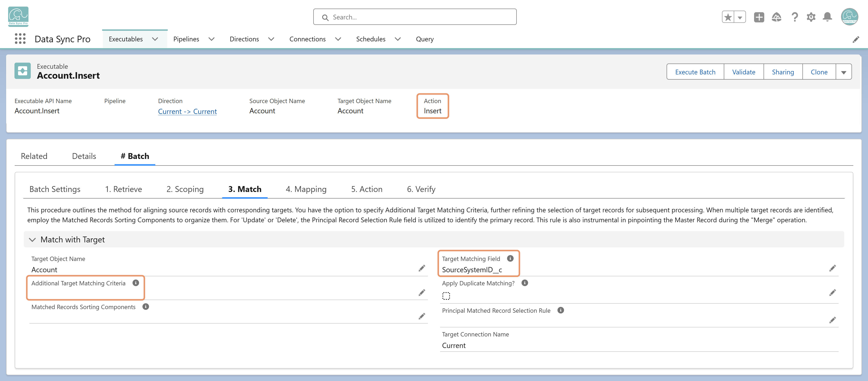Click the Clone button
The width and height of the screenshot is (868, 381).
click(x=819, y=72)
